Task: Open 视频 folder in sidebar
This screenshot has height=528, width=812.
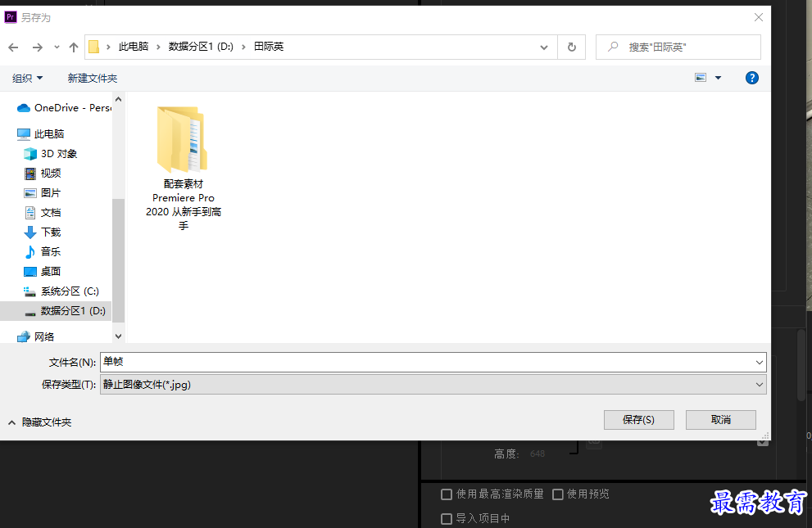Action: [43, 174]
